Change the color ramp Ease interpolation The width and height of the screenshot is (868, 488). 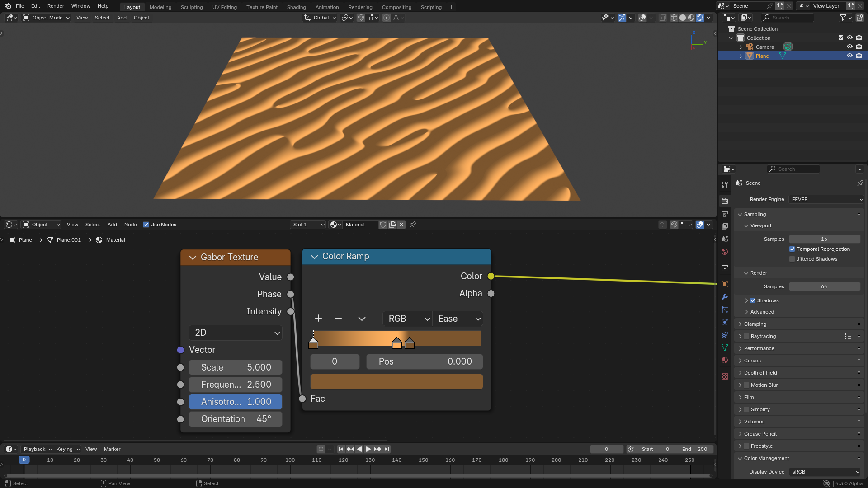tap(457, 319)
